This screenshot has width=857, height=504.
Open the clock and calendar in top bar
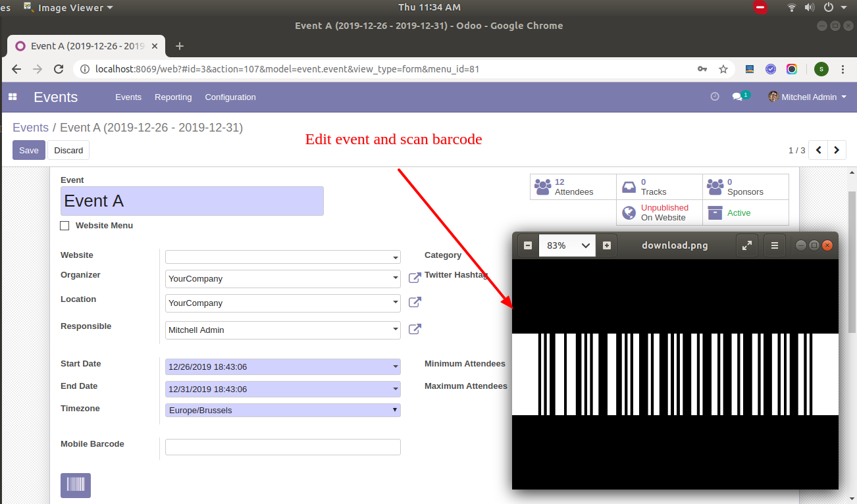coord(429,7)
